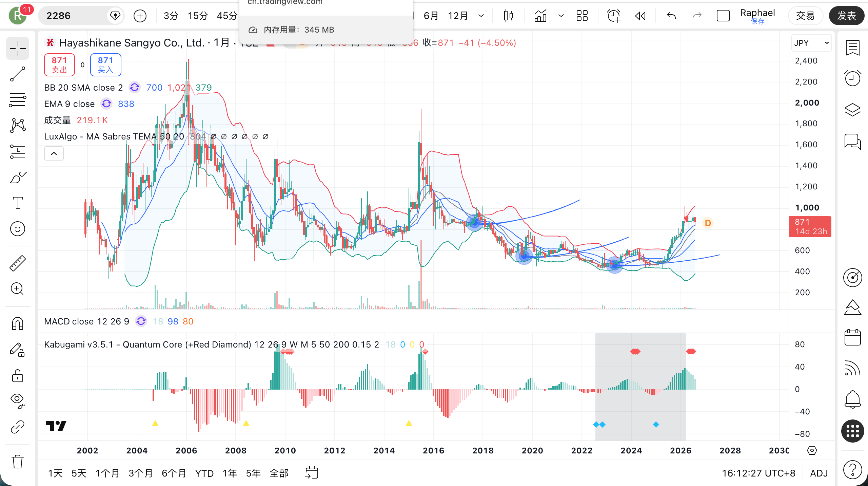Viewport: 868px width, 486px height.
Task: Open the notifications bell panel
Action: click(852, 399)
